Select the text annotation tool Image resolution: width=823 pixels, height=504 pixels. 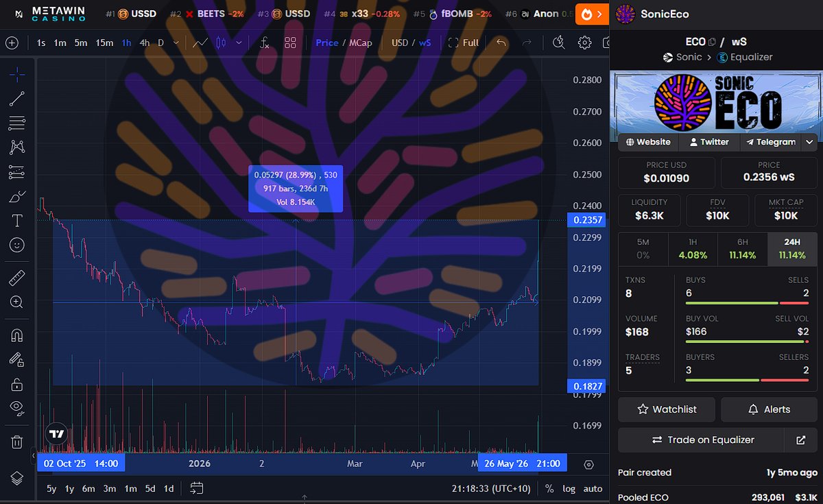[17, 221]
